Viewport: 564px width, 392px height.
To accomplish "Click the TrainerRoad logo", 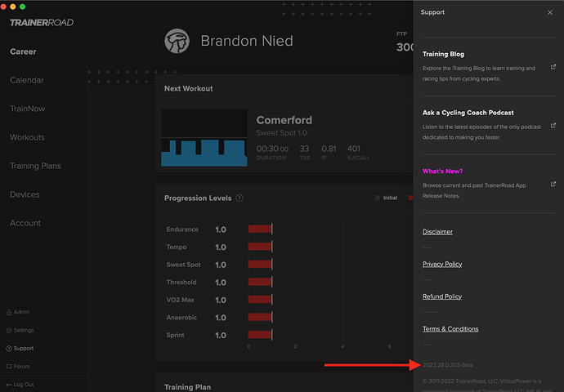I will pos(42,23).
